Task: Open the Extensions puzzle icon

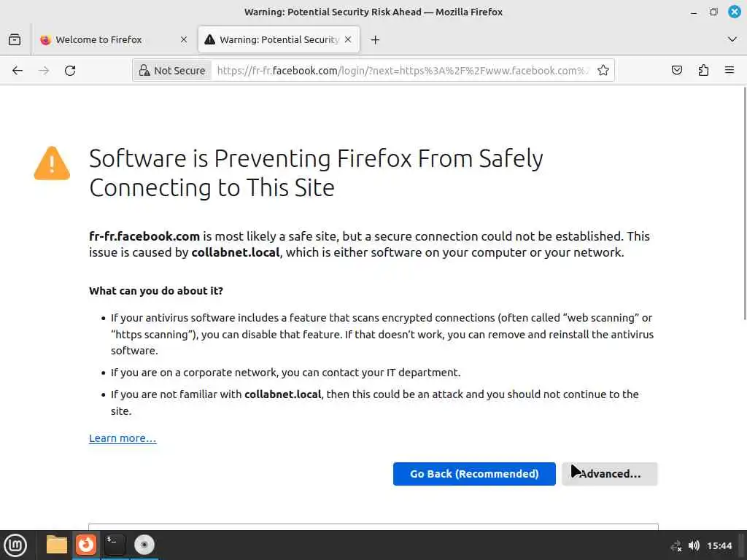Action: tap(703, 71)
